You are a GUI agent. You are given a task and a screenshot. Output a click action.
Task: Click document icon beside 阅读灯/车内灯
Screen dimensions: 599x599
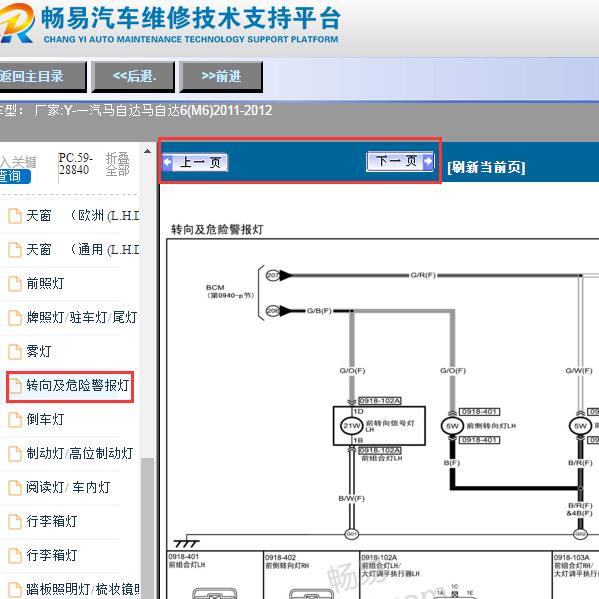pyautogui.click(x=15, y=487)
